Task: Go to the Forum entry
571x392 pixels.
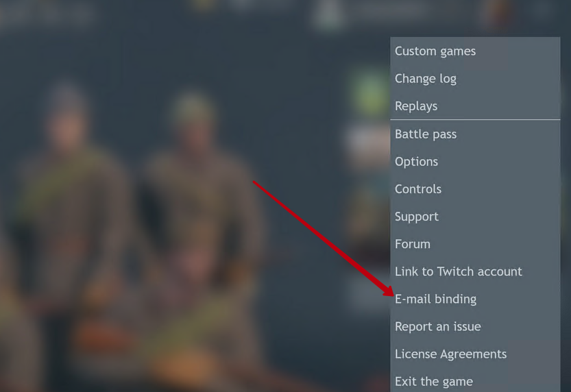Action: 475,244
